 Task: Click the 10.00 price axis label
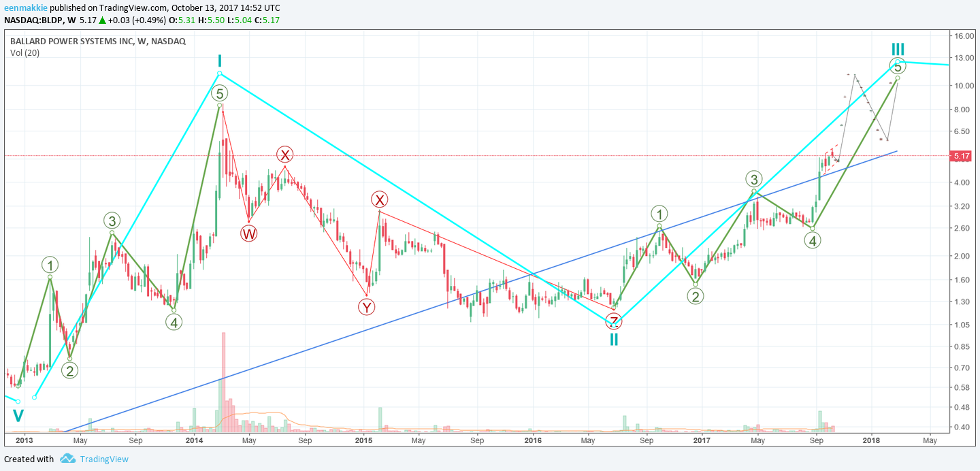[x=964, y=86]
